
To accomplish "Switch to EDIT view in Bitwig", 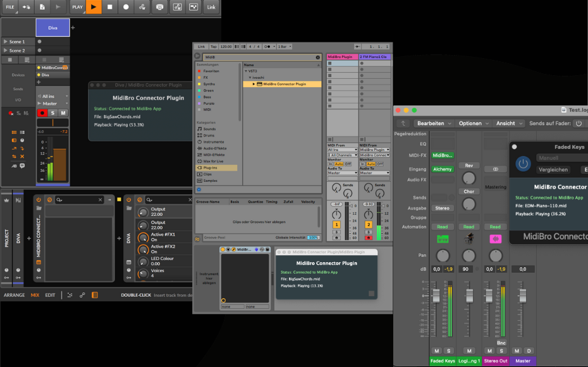I will point(50,295).
